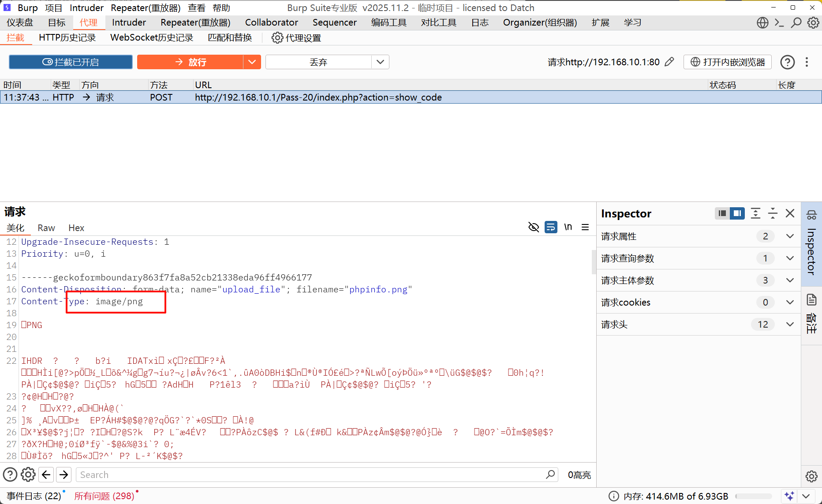Switch to the Repeater tab

[195, 22]
